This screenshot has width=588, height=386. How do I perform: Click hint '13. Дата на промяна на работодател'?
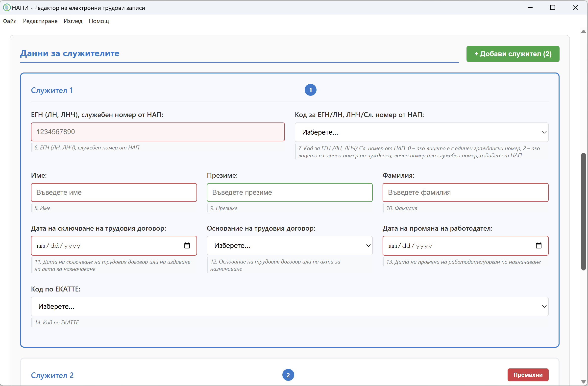pyautogui.click(x=463, y=262)
